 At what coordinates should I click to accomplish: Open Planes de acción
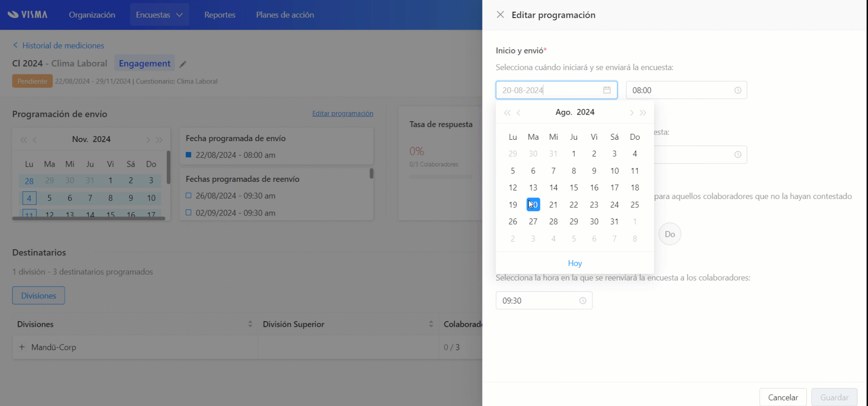tap(285, 15)
